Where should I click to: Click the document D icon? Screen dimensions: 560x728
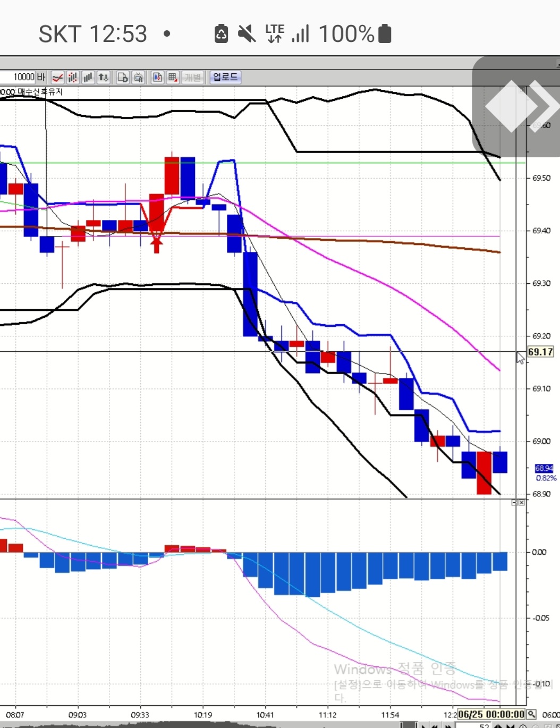click(x=123, y=78)
